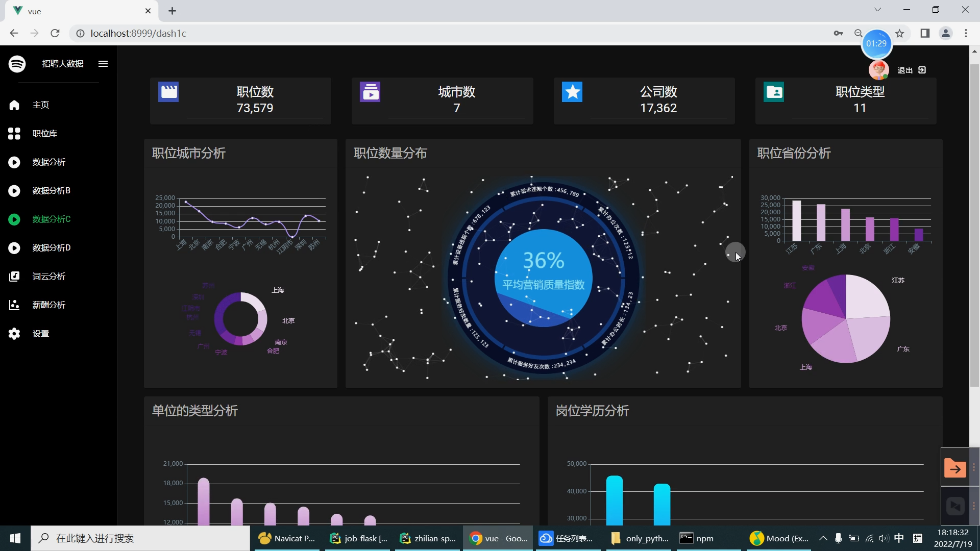The image size is (980, 551).
Task: Open Chrome three-dot menu
Action: 966,34
